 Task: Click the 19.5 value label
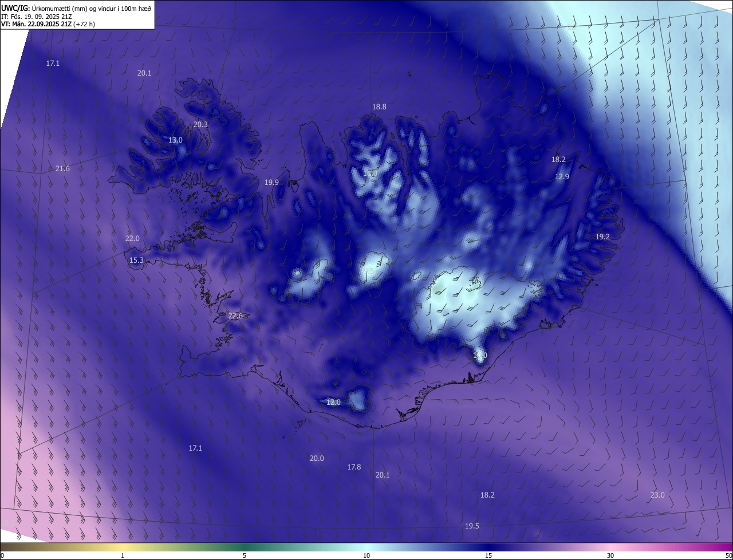coord(472,526)
